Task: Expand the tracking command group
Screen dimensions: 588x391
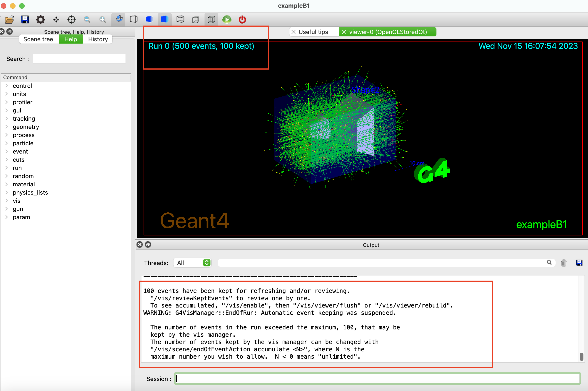Action: point(7,118)
